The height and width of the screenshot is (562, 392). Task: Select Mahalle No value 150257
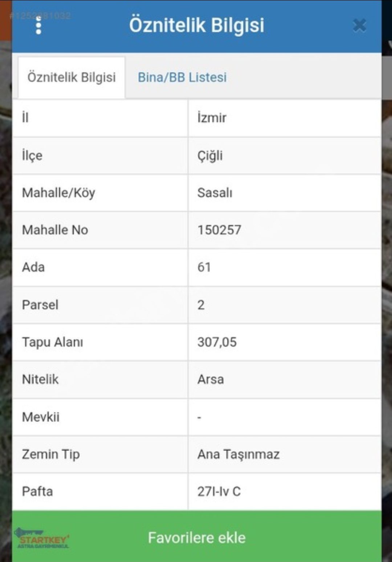coord(219,230)
